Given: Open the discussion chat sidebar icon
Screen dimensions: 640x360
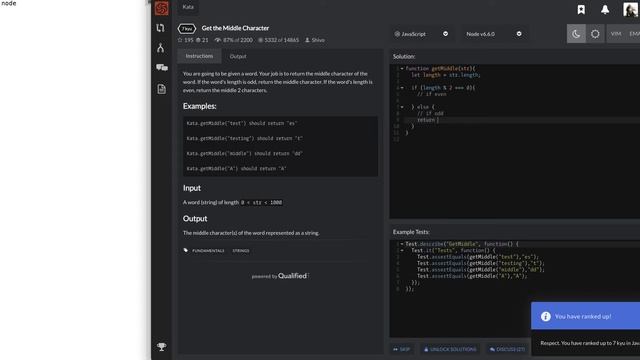Looking at the screenshot, I should tap(162, 67).
